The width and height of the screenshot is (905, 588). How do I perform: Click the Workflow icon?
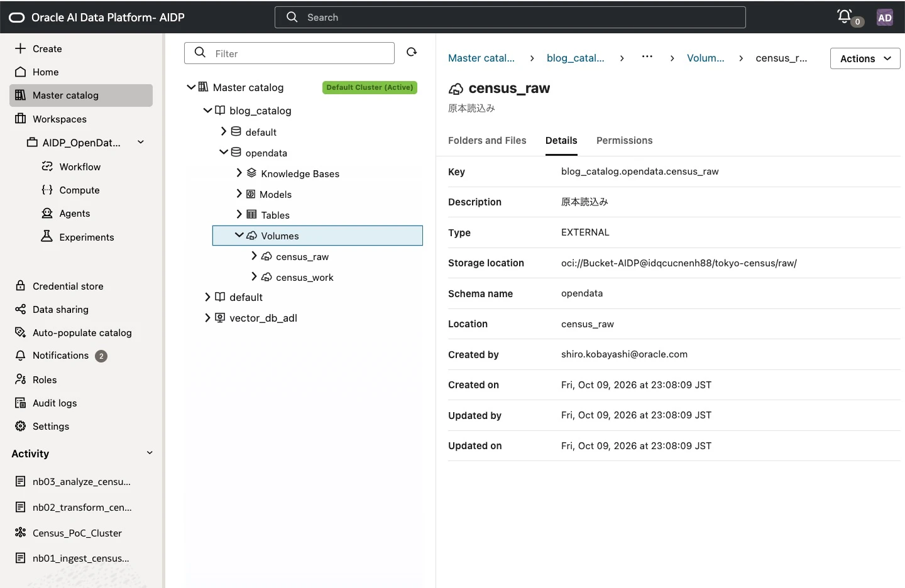47,166
